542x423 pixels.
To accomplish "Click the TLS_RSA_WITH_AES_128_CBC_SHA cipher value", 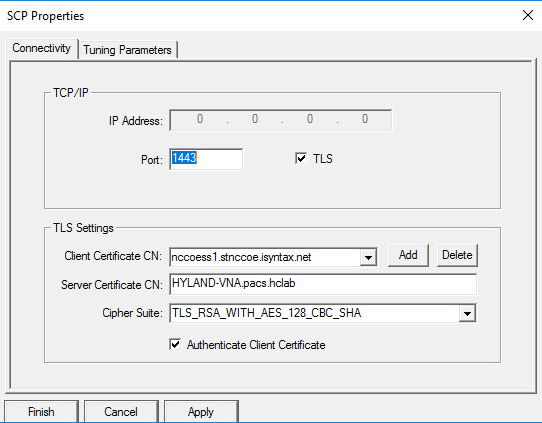I will tap(267, 313).
